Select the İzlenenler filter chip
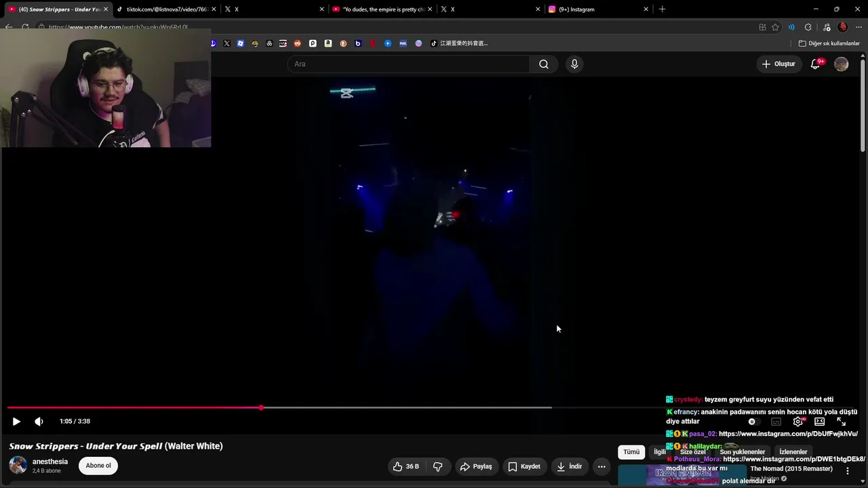The image size is (868, 488). click(793, 452)
